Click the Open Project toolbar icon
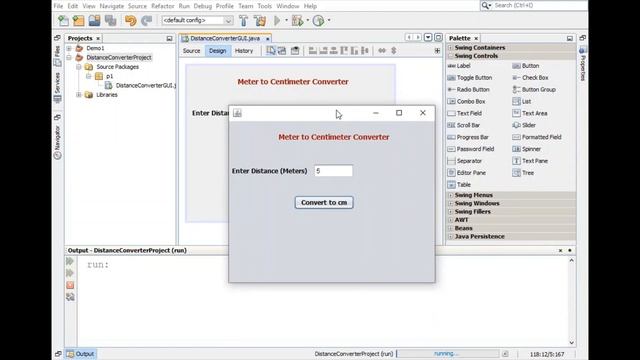The image size is (640, 360). (x=94, y=20)
